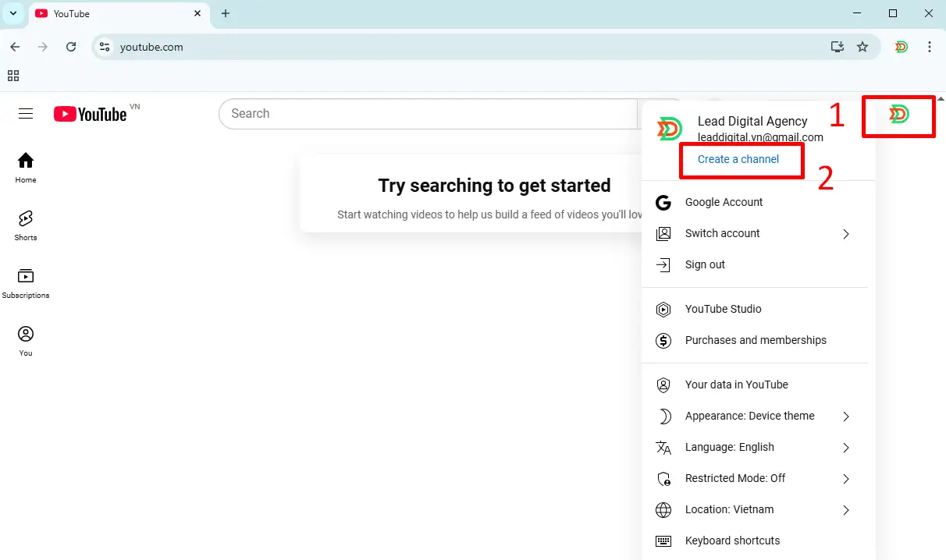Click the Appearance moon icon

(664, 416)
